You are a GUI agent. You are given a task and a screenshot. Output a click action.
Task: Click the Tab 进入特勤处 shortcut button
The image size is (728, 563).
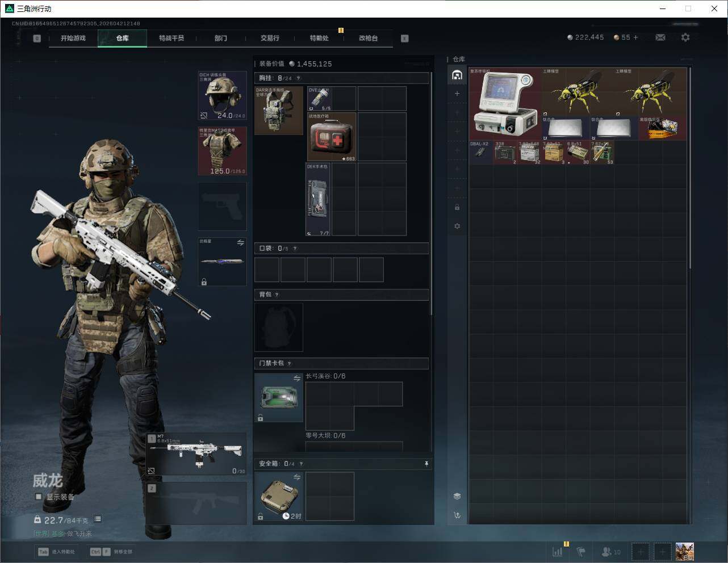coord(56,552)
